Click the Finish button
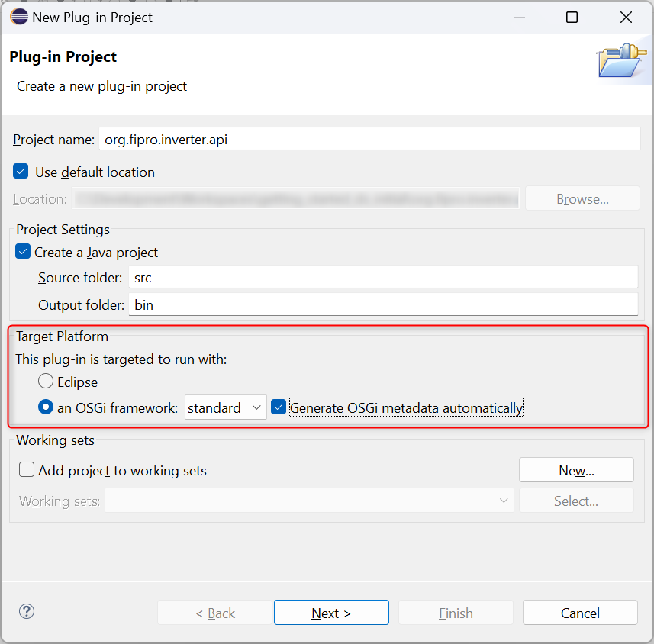The height and width of the screenshot is (644, 654). 456,613
